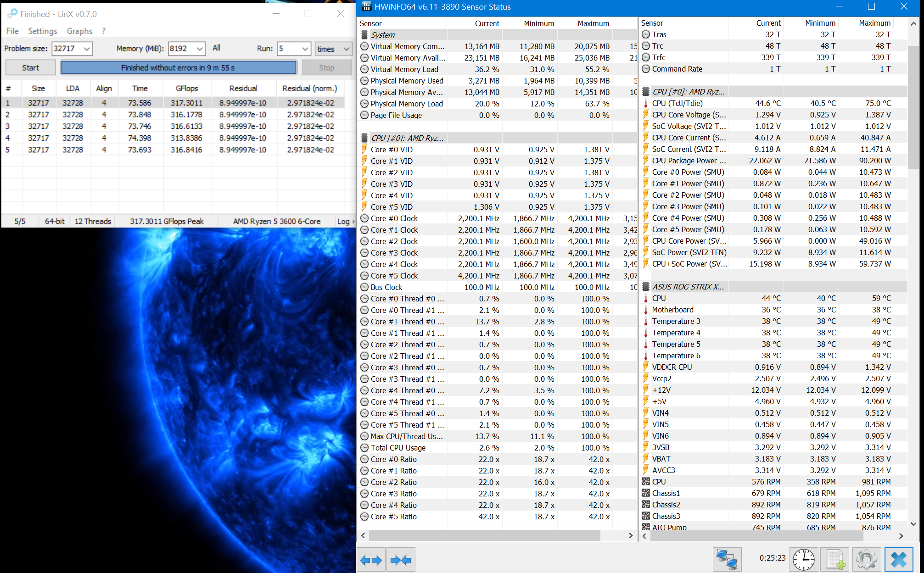The image size is (924, 573).
Task: Open the times unit dropdown
Action: click(346, 49)
